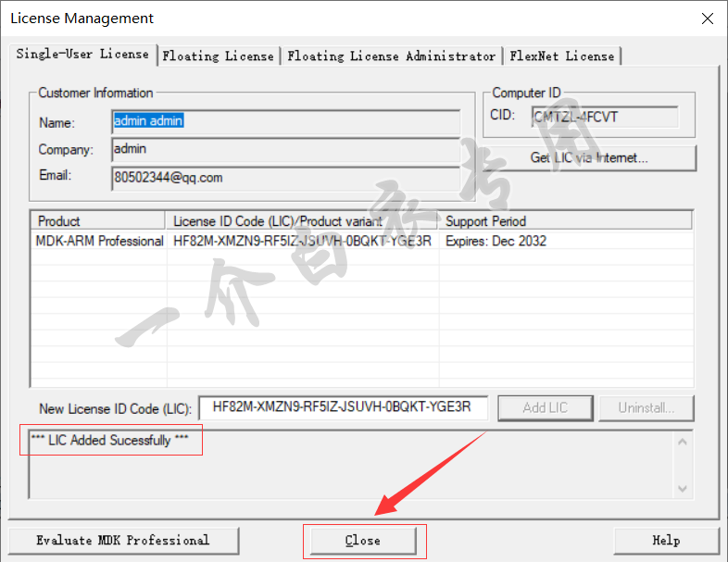Click the Get LIC via Internet button
The height and width of the screenshot is (562, 728).
(x=589, y=157)
